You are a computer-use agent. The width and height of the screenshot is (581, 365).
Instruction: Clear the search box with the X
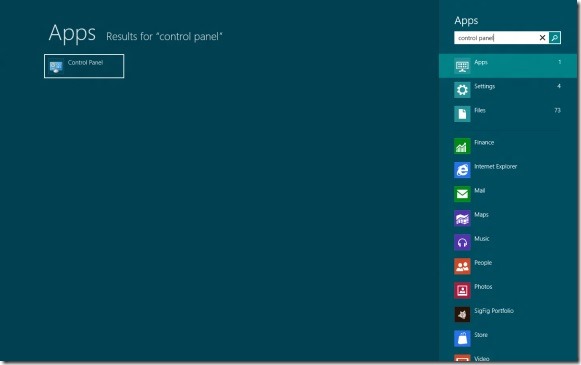point(542,37)
